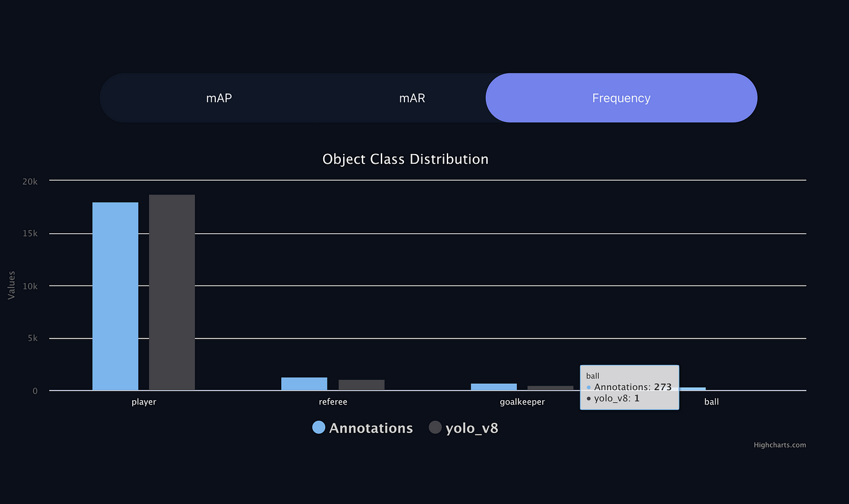Click the blue Annotations legend circle

coord(319,428)
